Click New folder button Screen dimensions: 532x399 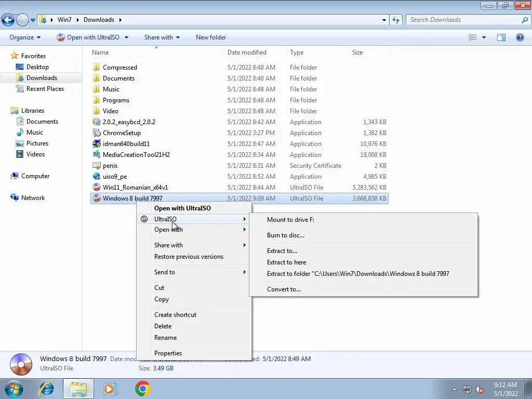[211, 37]
